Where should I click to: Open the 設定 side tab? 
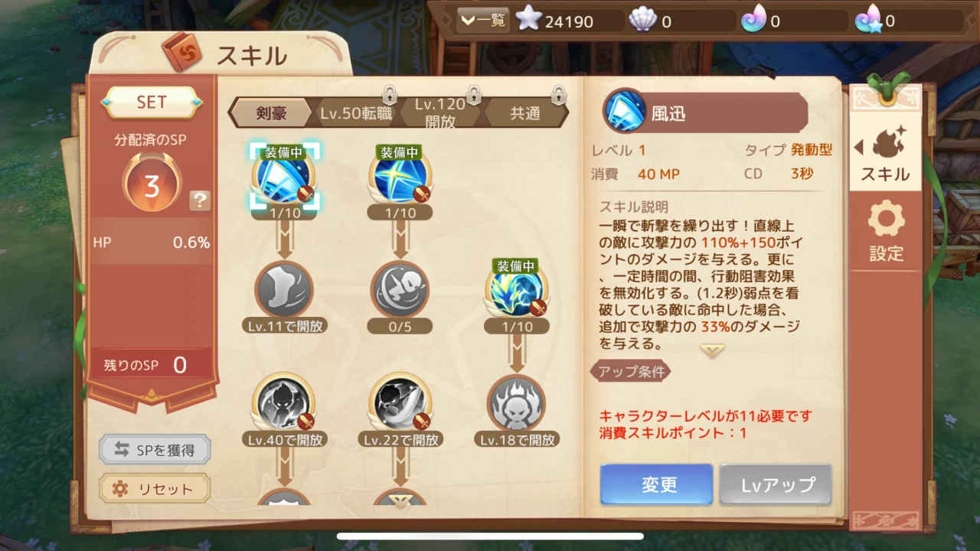[886, 232]
